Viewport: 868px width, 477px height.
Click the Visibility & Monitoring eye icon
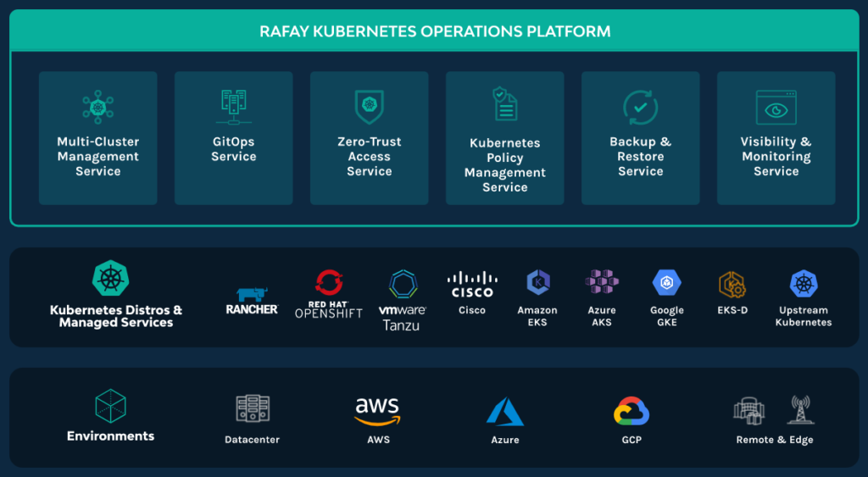tap(776, 108)
